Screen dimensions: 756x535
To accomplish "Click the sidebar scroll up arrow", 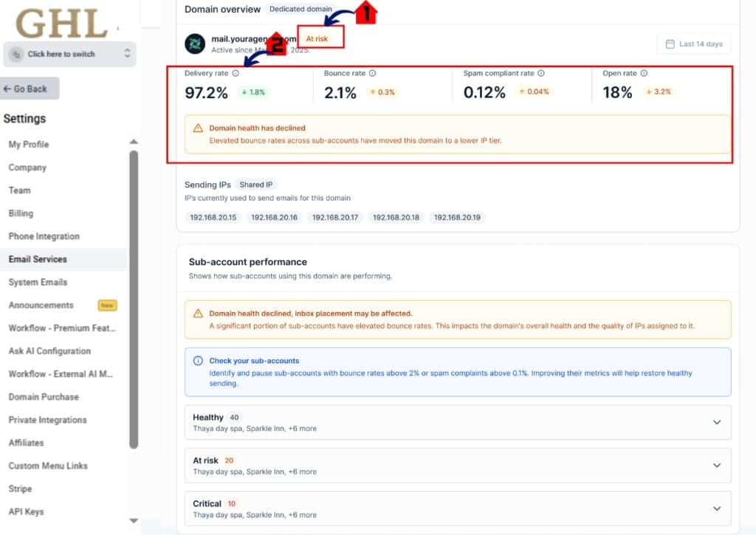I will pos(134,142).
